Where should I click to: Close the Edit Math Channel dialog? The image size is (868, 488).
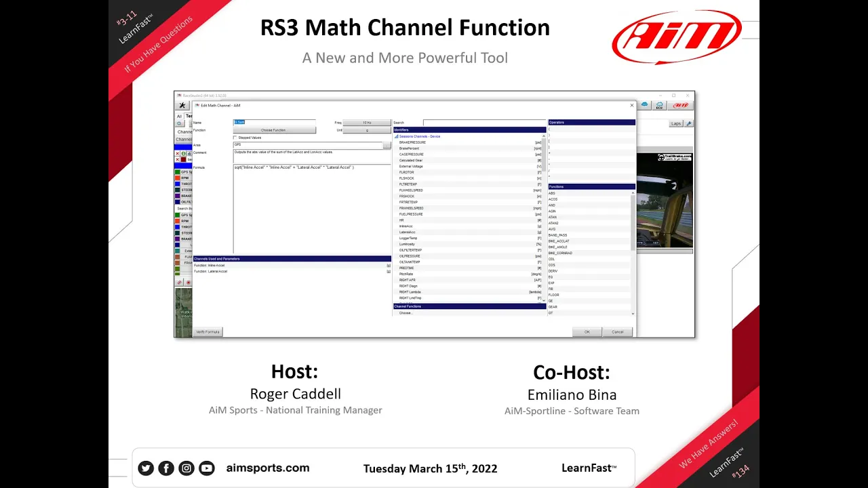632,105
